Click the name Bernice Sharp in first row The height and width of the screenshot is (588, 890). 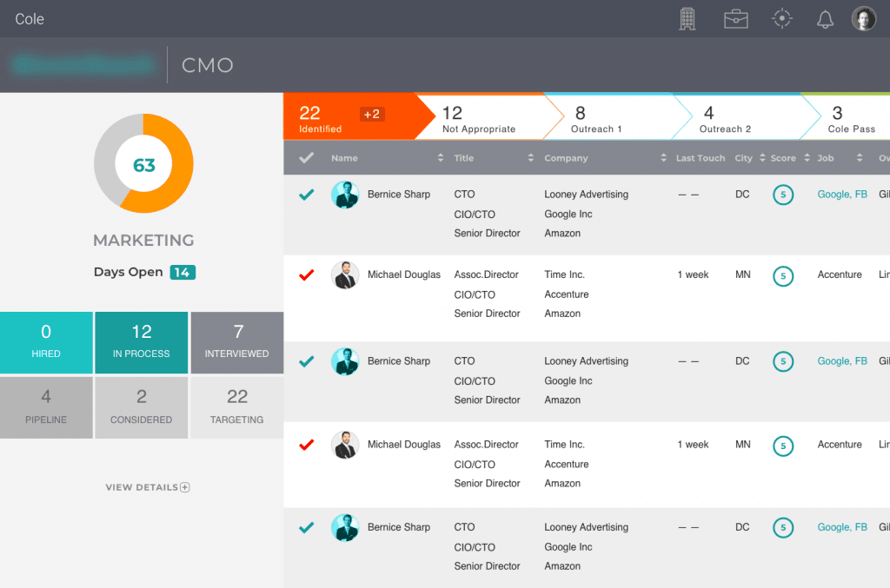point(399,195)
